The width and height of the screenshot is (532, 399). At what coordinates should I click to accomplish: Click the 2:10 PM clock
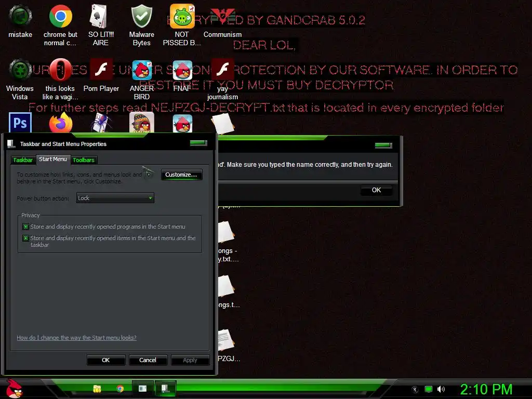486,389
